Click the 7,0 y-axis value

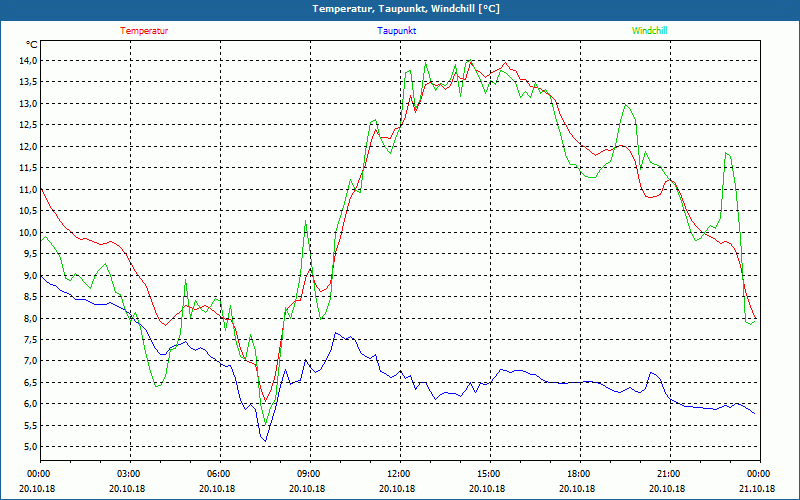(31, 361)
